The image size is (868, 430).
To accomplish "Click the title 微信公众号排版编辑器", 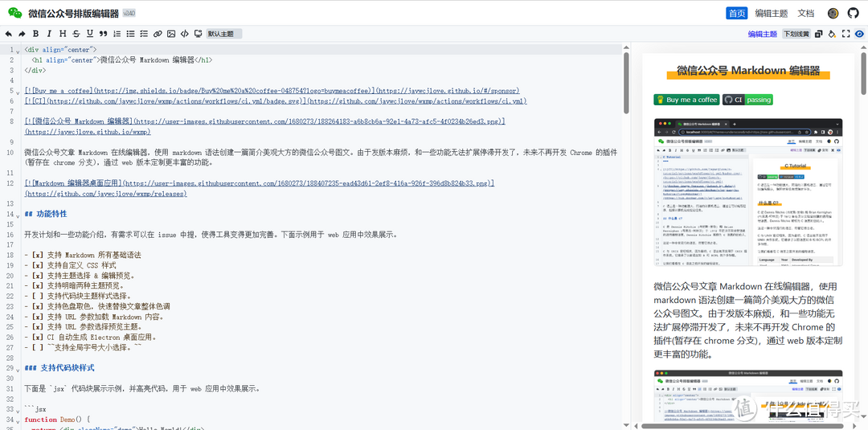I will (74, 14).
